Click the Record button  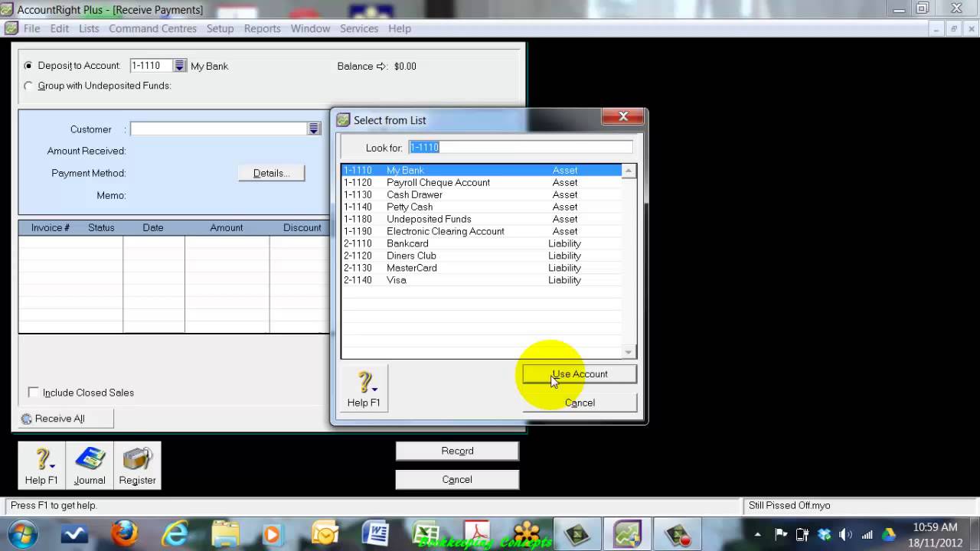pyautogui.click(x=457, y=451)
